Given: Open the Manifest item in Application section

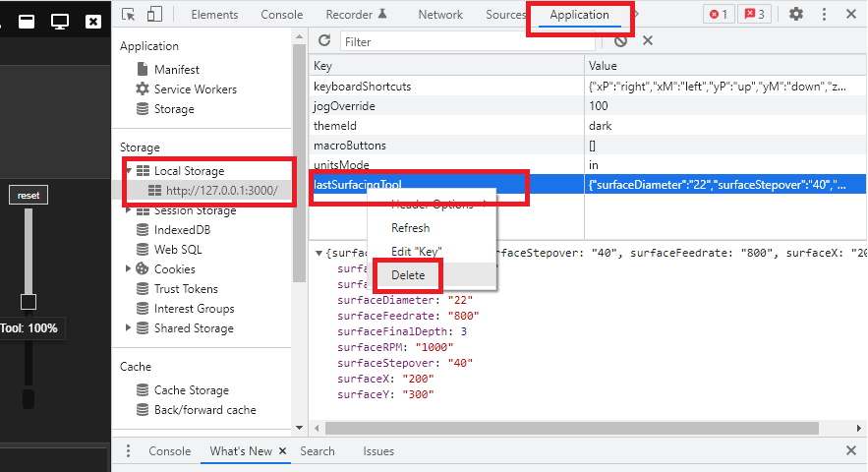Looking at the screenshot, I should pyautogui.click(x=176, y=70).
